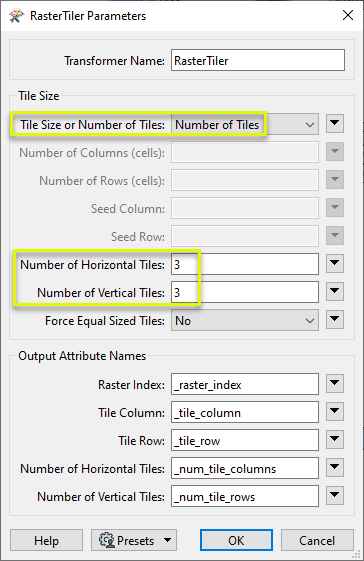Image resolution: width=364 pixels, height=561 pixels.
Task: Open the Presets dropdown arrow
Action: 167,540
